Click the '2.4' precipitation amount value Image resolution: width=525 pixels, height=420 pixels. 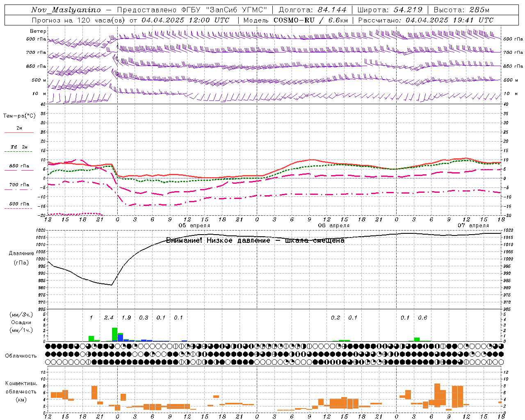pyautogui.click(x=109, y=318)
